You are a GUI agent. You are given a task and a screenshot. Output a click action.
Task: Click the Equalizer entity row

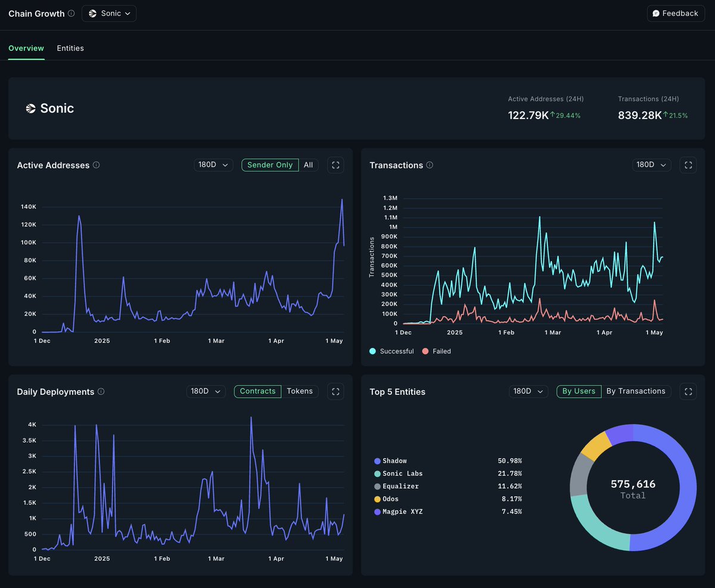pos(448,486)
